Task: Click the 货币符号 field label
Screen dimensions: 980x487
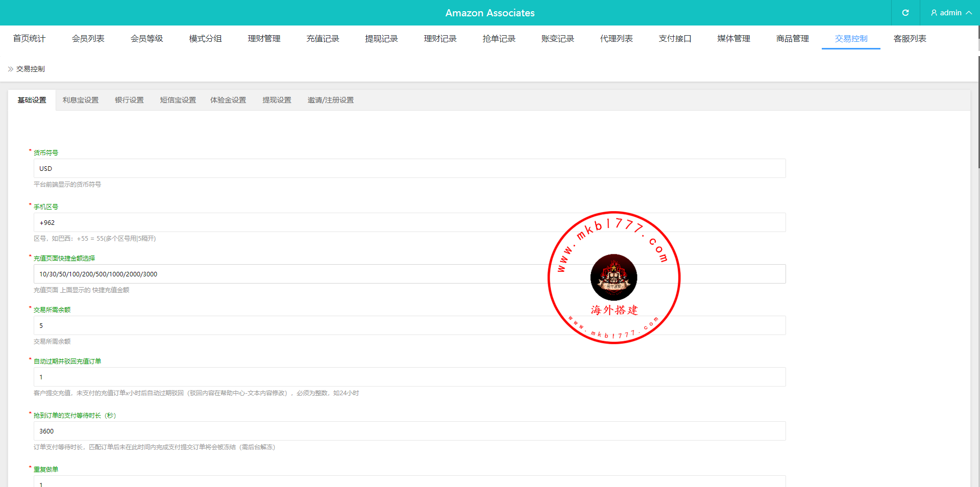Action: [x=46, y=152]
